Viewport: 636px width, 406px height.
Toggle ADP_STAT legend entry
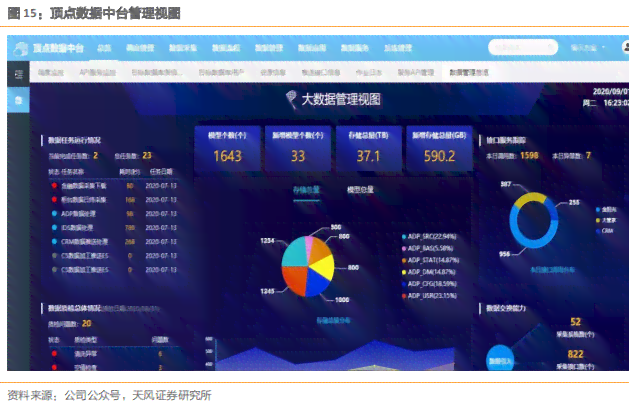click(430, 260)
